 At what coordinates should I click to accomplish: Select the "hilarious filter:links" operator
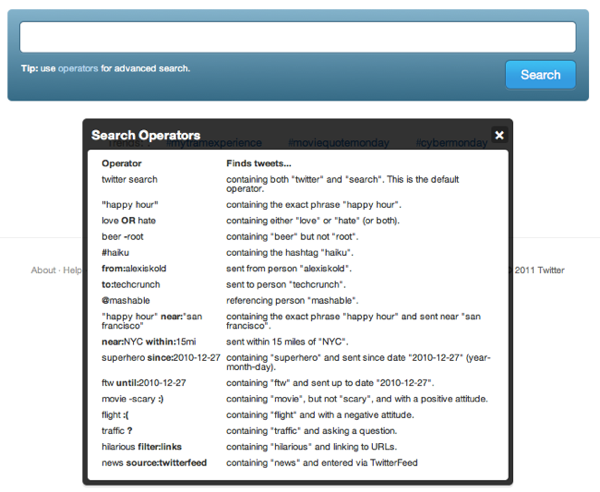pos(142,447)
